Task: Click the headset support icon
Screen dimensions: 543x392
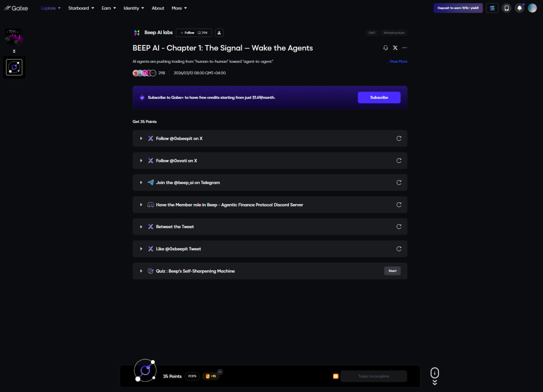Action: (385, 48)
